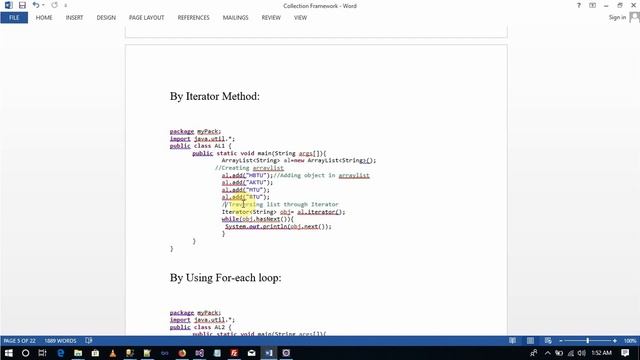Switch to the HOME ribbon tab
The width and height of the screenshot is (640, 360).
click(x=44, y=18)
